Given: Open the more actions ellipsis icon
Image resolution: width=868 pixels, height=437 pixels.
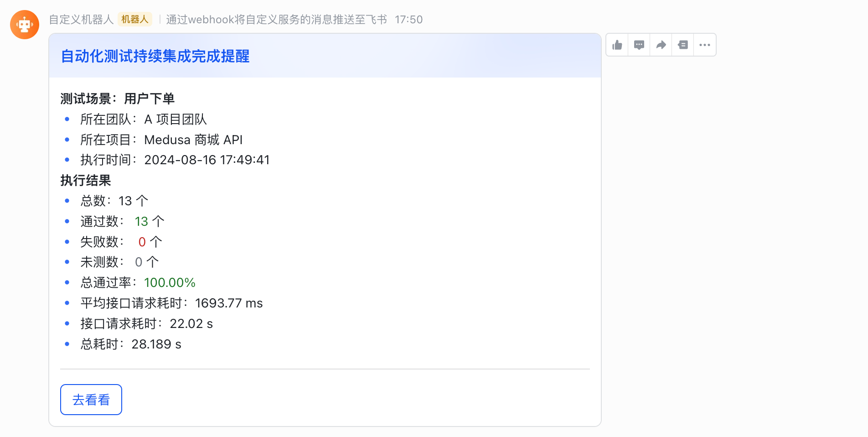Looking at the screenshot, I should pos(704,45).
